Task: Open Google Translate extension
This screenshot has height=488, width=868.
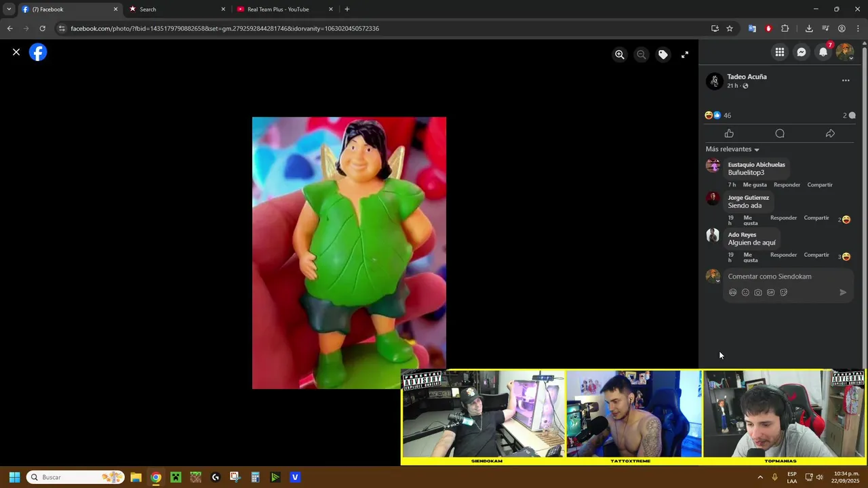Action: pos(752,28)
